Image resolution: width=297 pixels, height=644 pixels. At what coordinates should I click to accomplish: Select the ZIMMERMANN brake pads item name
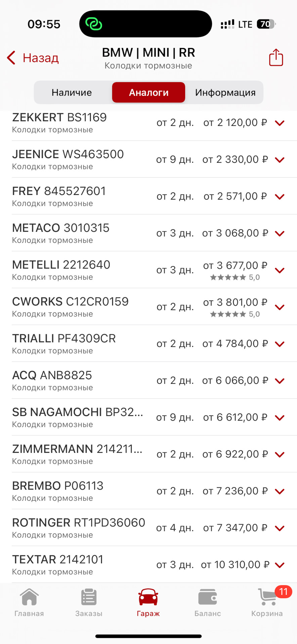pos(77,449)
